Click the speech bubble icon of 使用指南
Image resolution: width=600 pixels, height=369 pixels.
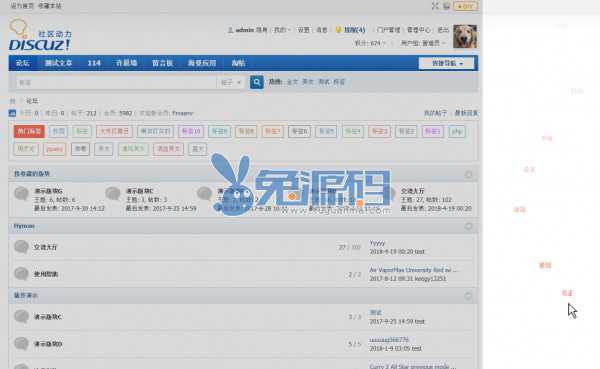(21, 274)
